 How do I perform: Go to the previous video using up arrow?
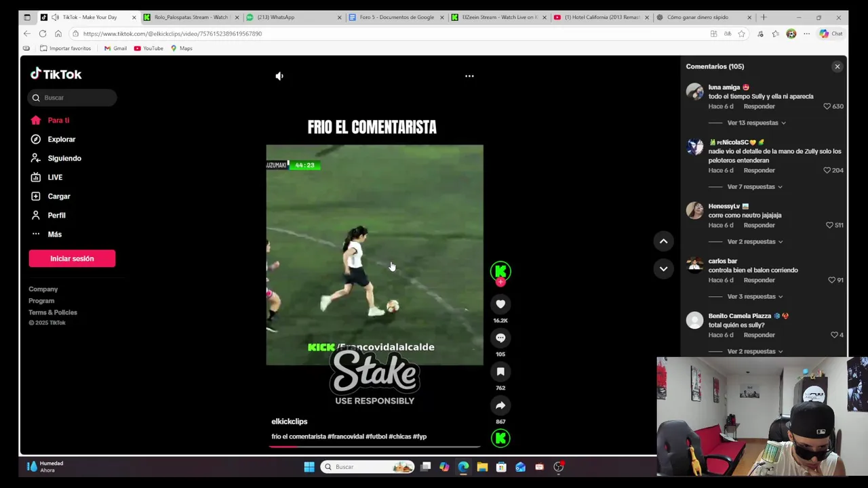[x=663, y=241]
